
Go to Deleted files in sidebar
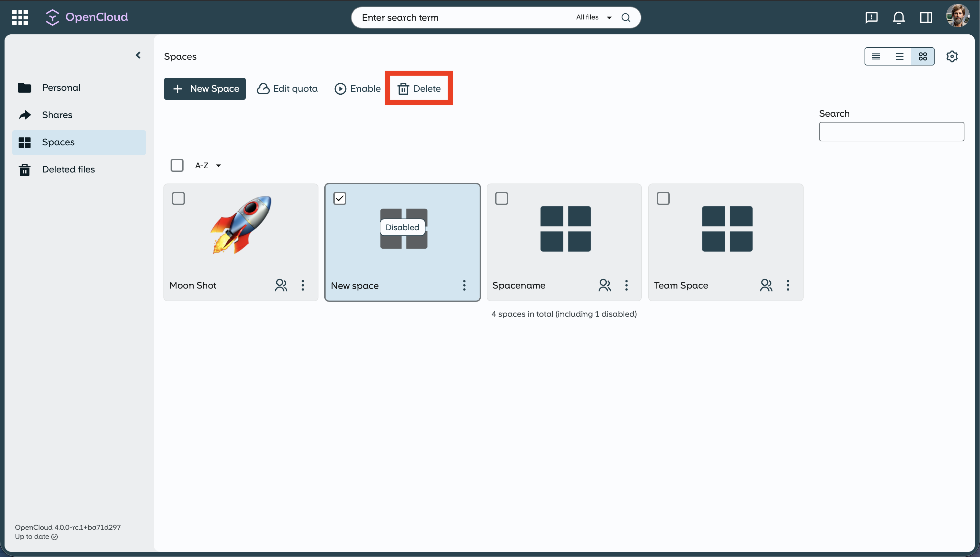coord(68,169)
